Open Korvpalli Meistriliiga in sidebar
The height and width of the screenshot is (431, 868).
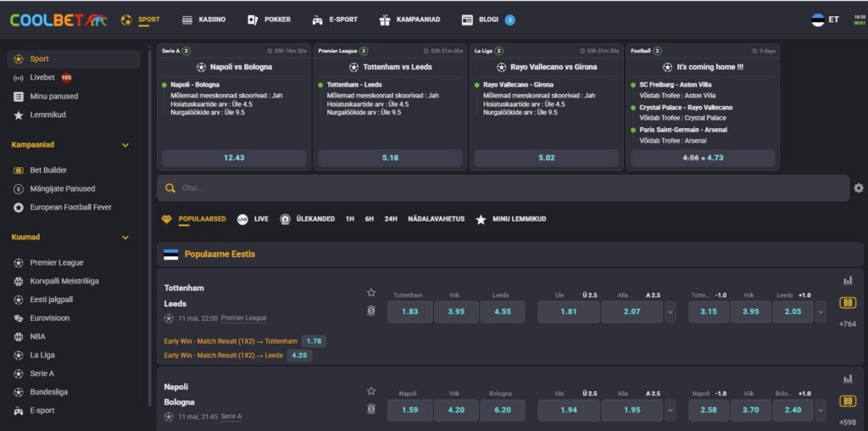click(x=64, y=281)
